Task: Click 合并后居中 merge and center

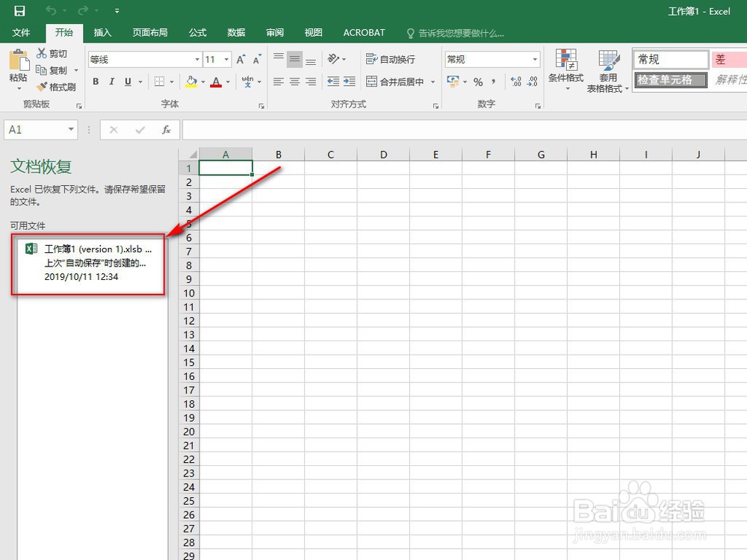Action: 395,81
